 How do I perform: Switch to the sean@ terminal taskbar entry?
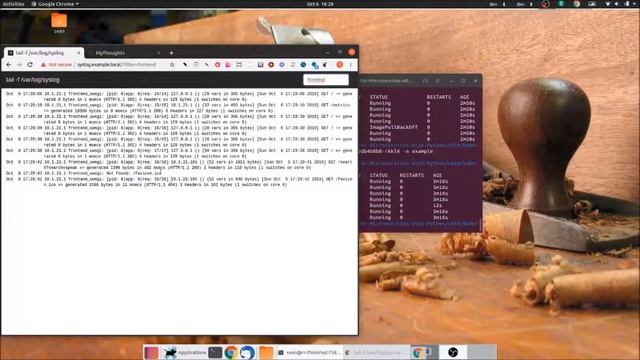pyautogui.click(x=309, y=352)
